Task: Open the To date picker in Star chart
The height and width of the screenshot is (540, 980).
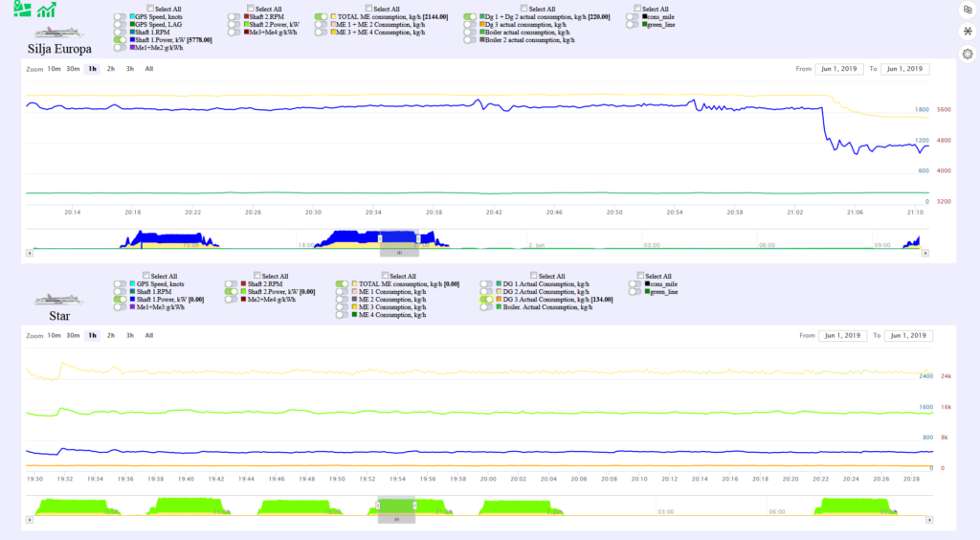Action: [906, 336]
